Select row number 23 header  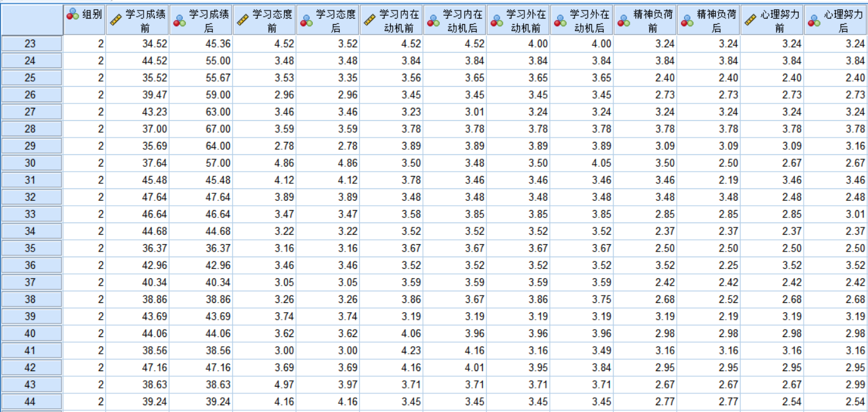pyautogui.click(x=31, y=43)
